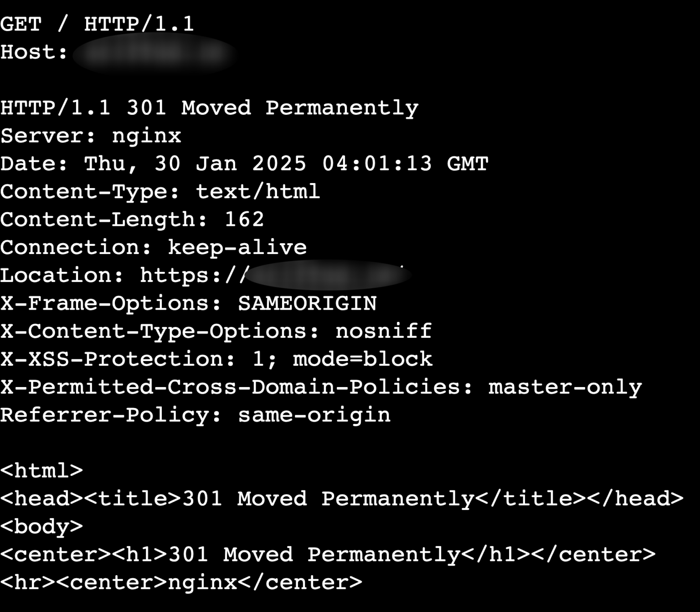Click the Host: header label
The image size is (700, 612).
(x=34, y=52)
